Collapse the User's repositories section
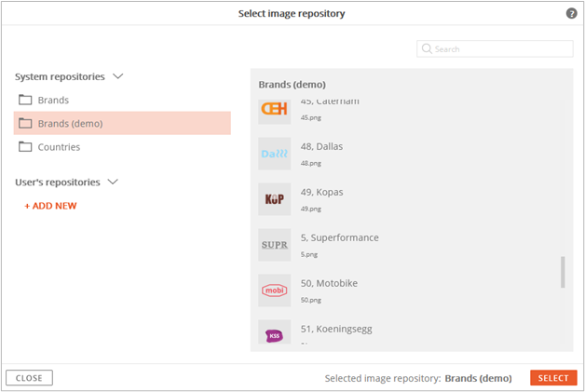 coord(113,182)
